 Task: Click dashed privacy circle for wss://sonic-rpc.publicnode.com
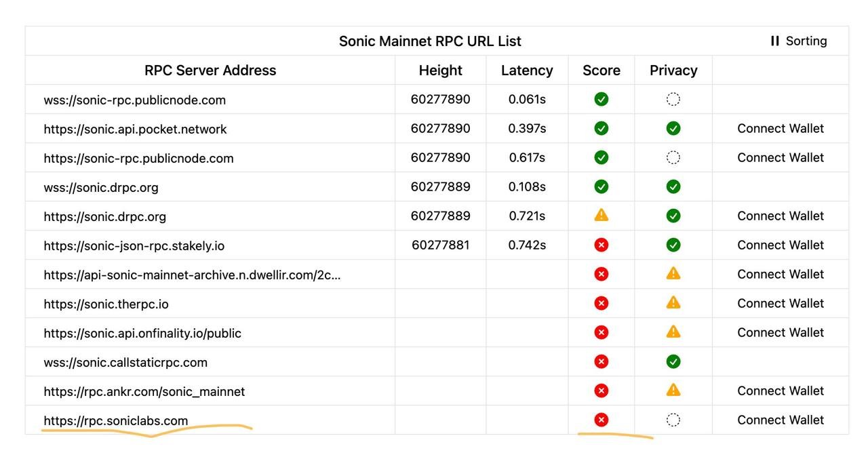coord(673,100)
